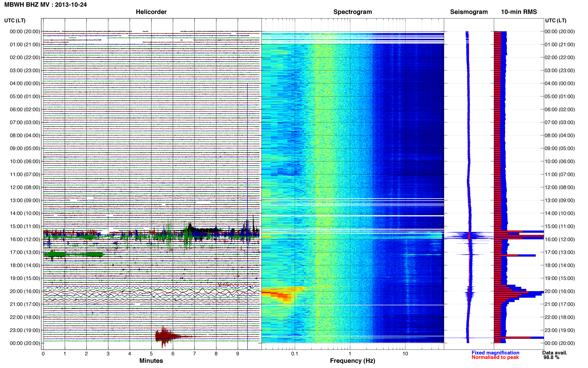Image resolution: width=588 pixels, height=368 pixels.
Task: Click the minute 9 tick label on helicorder axis
Action: (238, 354)
